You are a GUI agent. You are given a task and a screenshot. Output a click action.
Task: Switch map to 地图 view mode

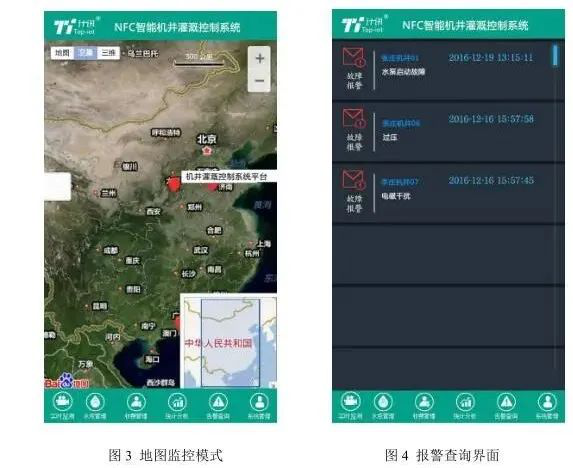tap(62, 53)
